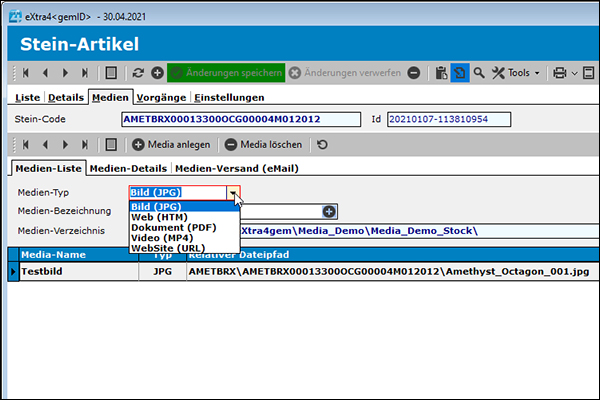Screen dimensions: 600x400
Task: Go to last media record
Action: [x=85, y=145]
